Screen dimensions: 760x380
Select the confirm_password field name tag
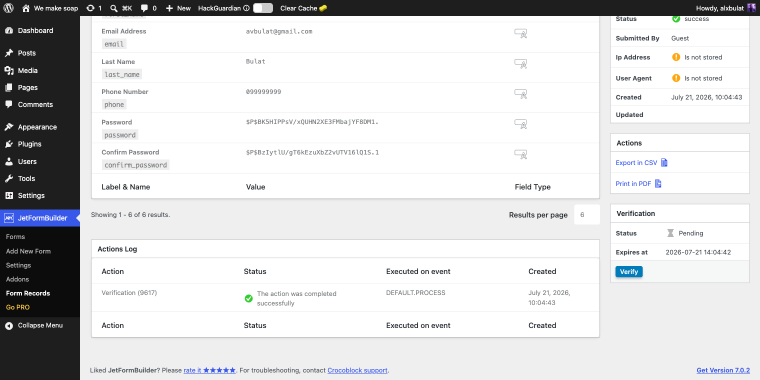136,165
